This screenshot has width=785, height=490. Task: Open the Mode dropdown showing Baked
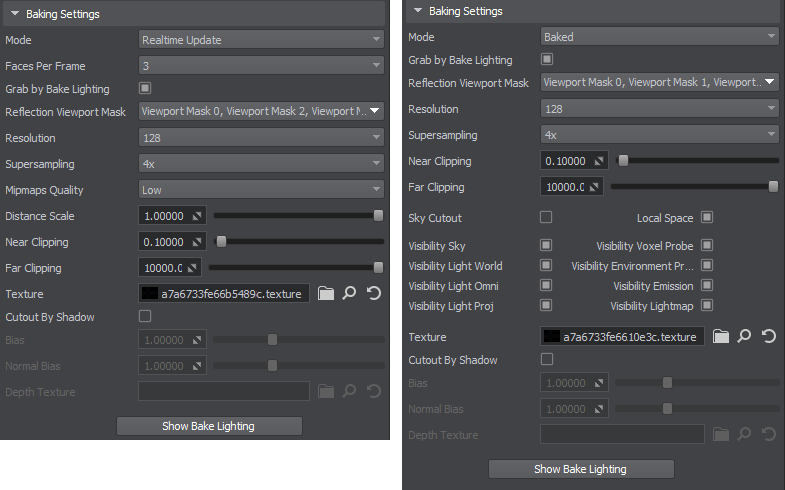pos(659,37)
